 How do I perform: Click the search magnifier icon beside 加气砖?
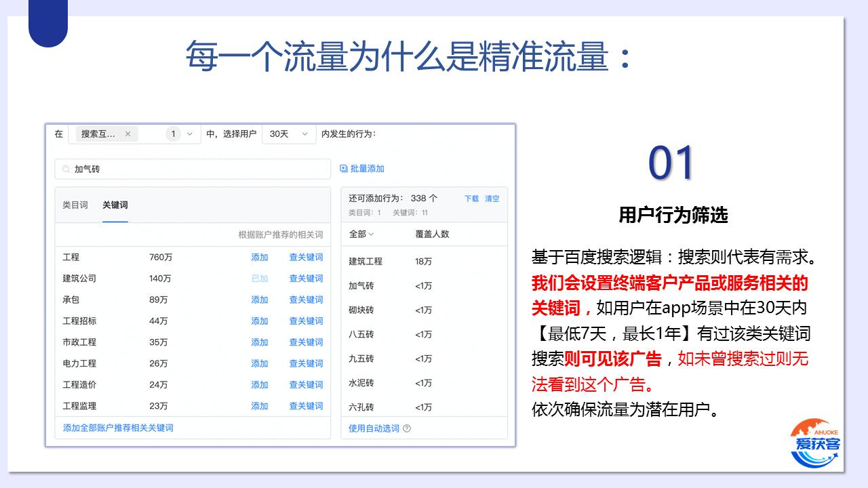(x=66, y=169)
